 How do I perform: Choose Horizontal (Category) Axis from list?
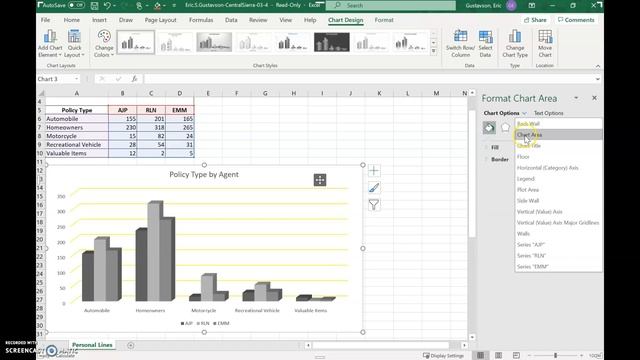coord(559,168)
